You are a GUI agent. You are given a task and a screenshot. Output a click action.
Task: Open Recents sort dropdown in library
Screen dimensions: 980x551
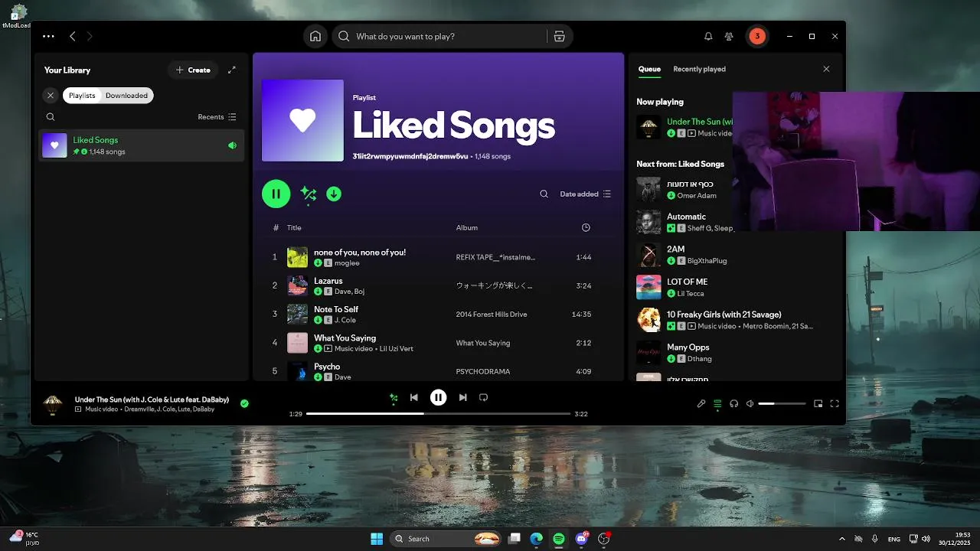pyautogui.click(x=217, y=117)
